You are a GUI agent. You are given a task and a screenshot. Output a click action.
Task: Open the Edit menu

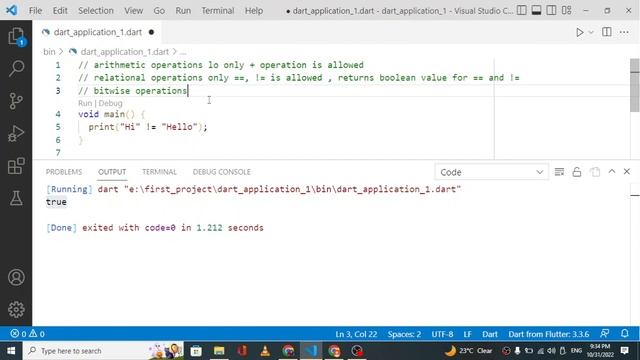[60, 11]
